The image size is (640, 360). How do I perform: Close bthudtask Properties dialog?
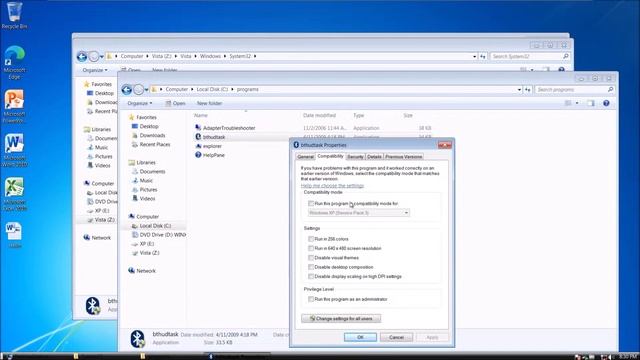pyautogui.click(x=444, y=145)
